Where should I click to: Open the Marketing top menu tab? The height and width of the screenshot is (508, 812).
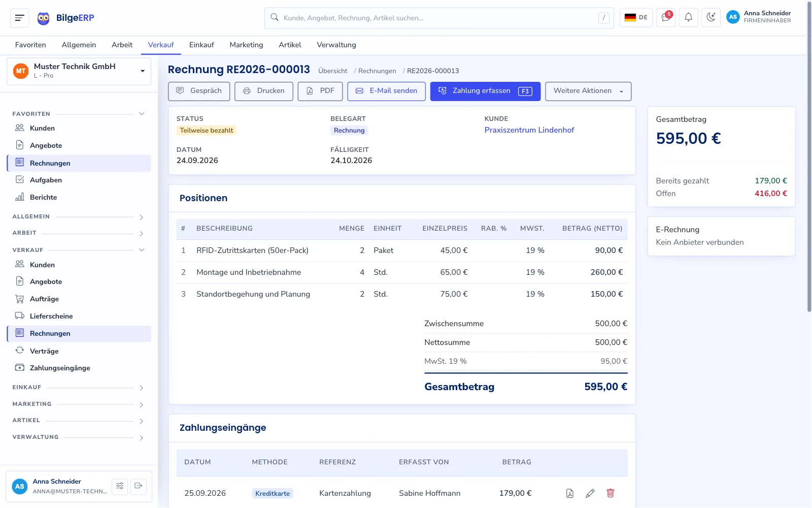246,45
